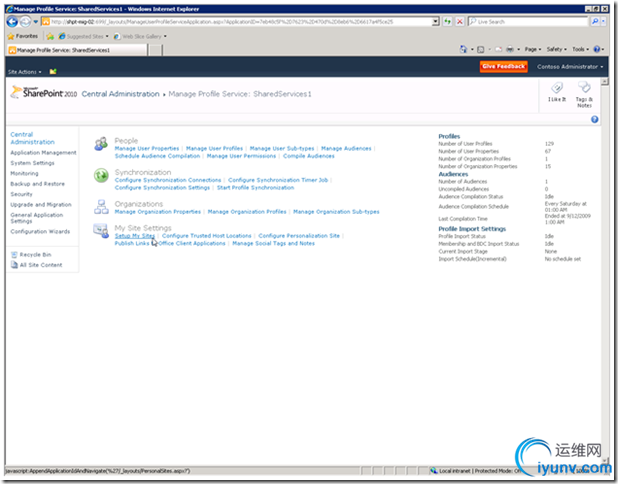Click the SharePoint page help icon
Viewport: 618px width, 484px height.
pyautogui.click(x=594, y=119)
